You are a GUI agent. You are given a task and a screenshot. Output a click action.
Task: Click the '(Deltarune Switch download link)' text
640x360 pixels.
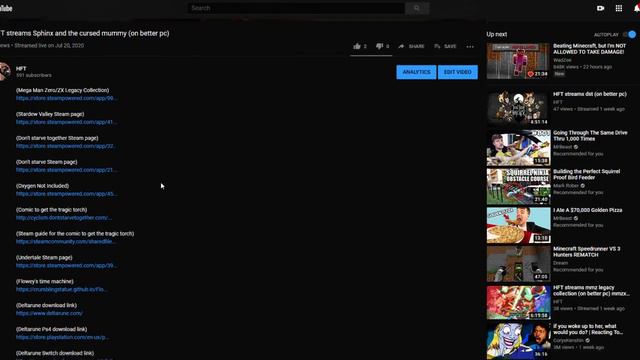pyautogui.click(x=55, y=353)
